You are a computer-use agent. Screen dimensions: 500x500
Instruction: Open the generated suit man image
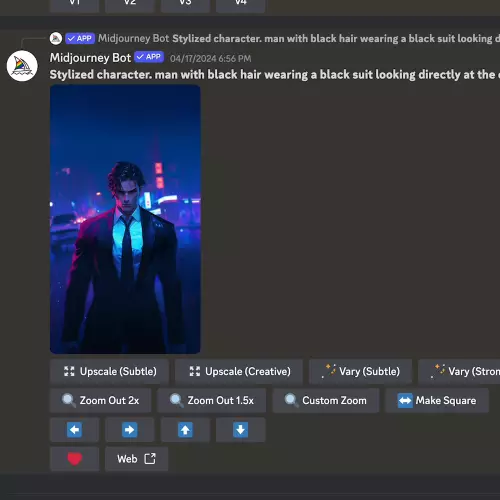pos(125,219)
